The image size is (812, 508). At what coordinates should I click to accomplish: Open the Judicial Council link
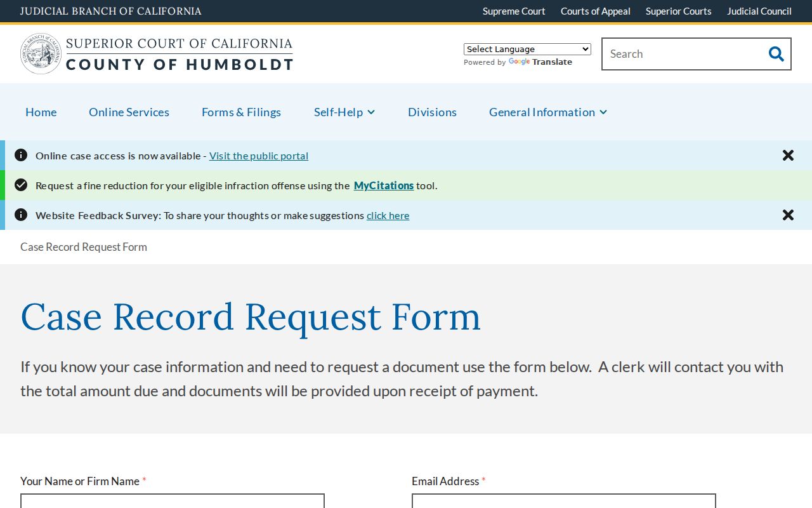tap(759, 11)
